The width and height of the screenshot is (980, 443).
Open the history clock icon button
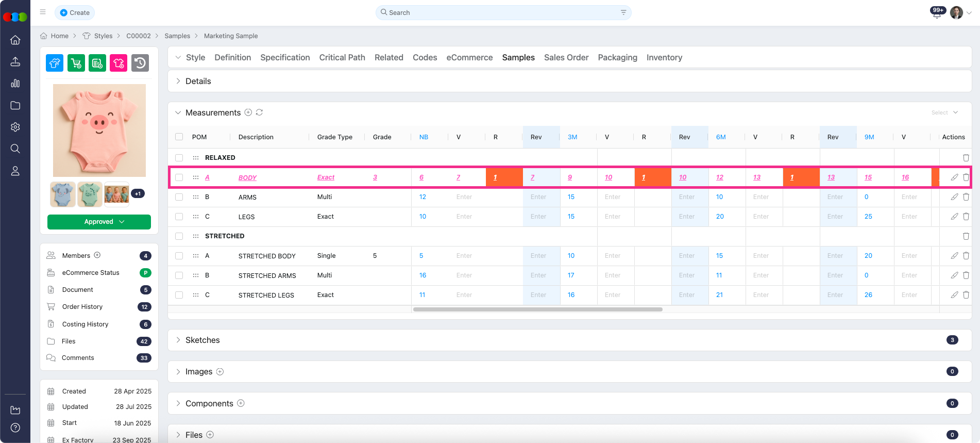click(x=140, y=63)
